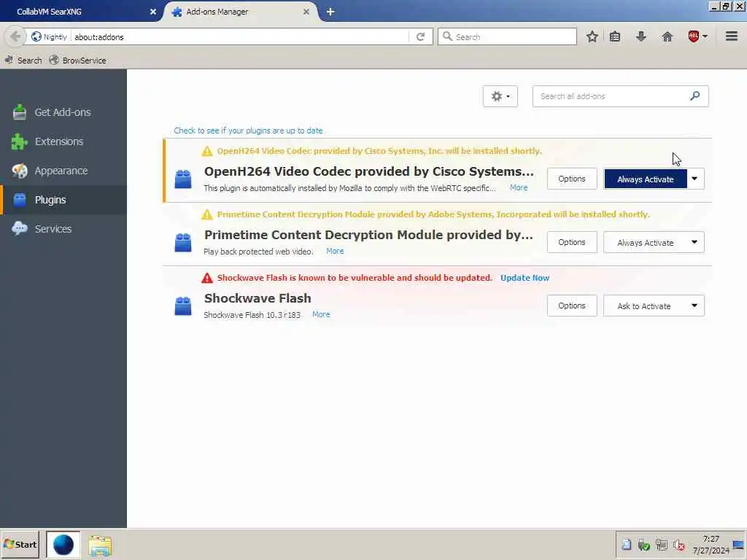Open the Search bookmark
The width and height of the screenshot is (747, 560).
click(x=23, y=61)
